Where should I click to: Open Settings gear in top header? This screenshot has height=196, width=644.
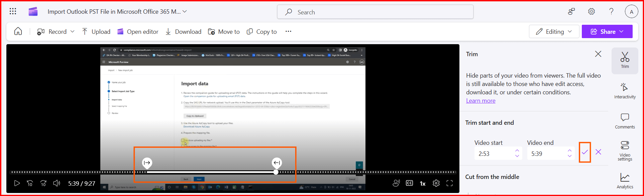(x=592, y=12)
